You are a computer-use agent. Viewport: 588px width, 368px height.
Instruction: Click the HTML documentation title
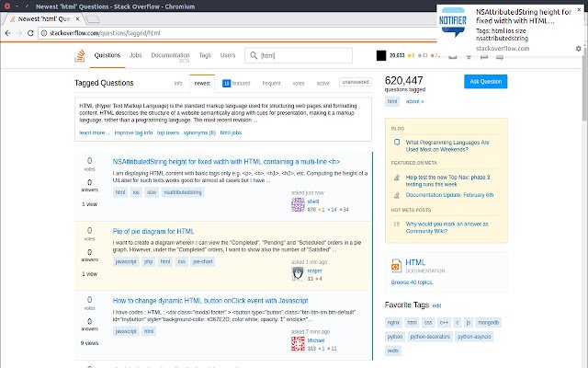click(x=415, y=262)
